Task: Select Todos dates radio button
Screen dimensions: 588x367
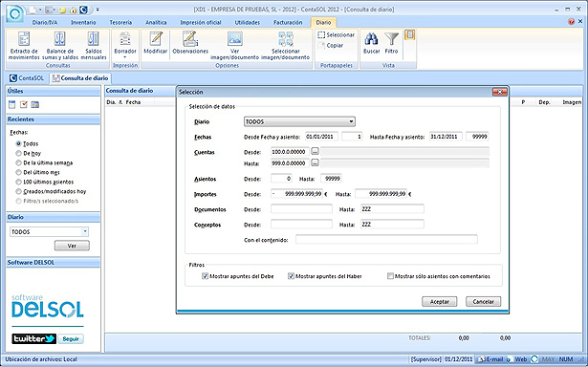Action: 18,143
